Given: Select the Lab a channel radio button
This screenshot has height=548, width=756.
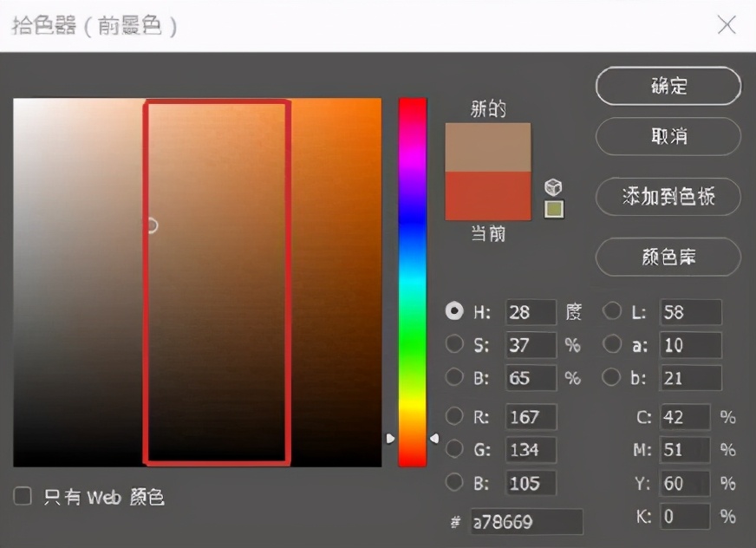Looking at the screenshot, I should [x=612, y=344].
